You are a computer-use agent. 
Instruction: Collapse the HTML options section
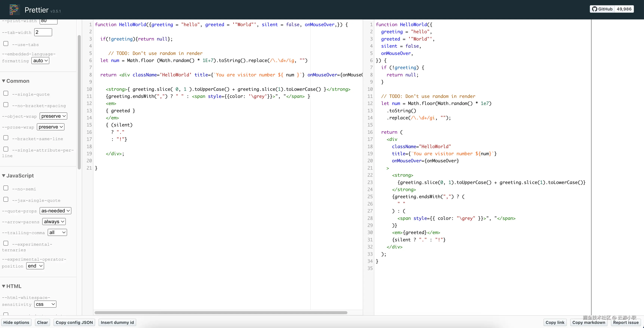pos(4,286)
